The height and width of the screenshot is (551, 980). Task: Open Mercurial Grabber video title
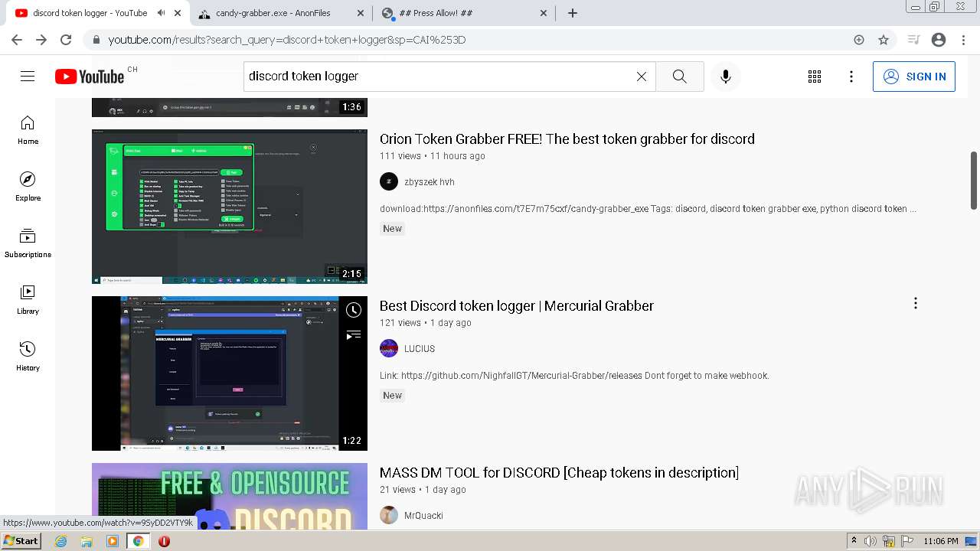pos(517,306)
